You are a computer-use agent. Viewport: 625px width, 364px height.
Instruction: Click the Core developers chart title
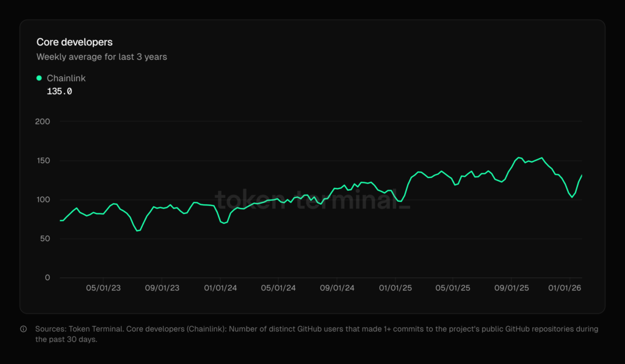[x=74, y=42]
